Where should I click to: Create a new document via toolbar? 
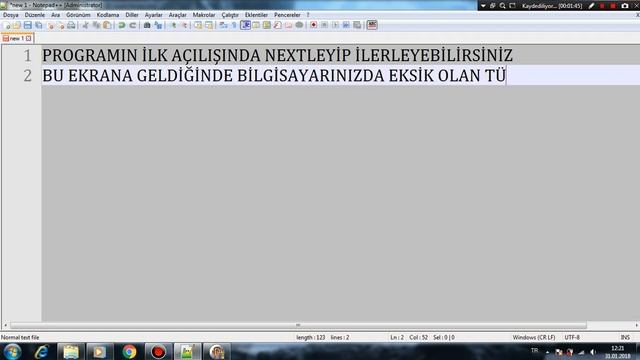pos(6,25)
